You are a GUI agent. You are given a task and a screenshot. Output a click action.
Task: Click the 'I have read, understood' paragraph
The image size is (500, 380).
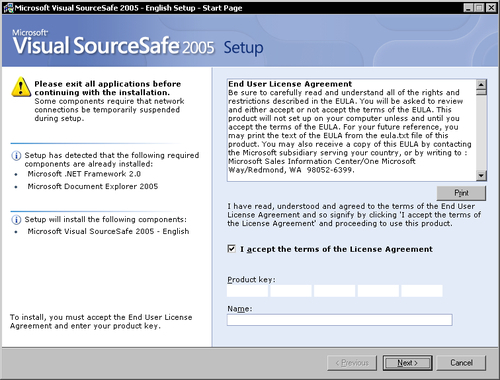point(354,215)
